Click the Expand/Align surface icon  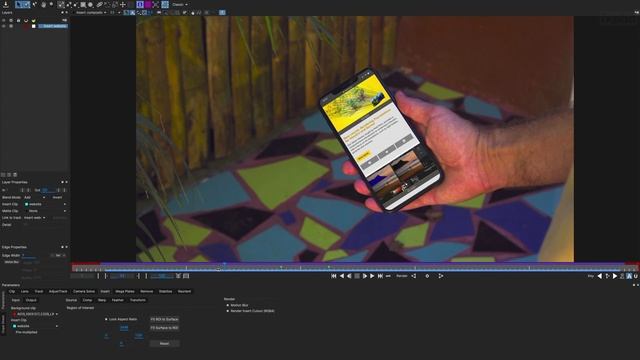(x=156, y=4)
